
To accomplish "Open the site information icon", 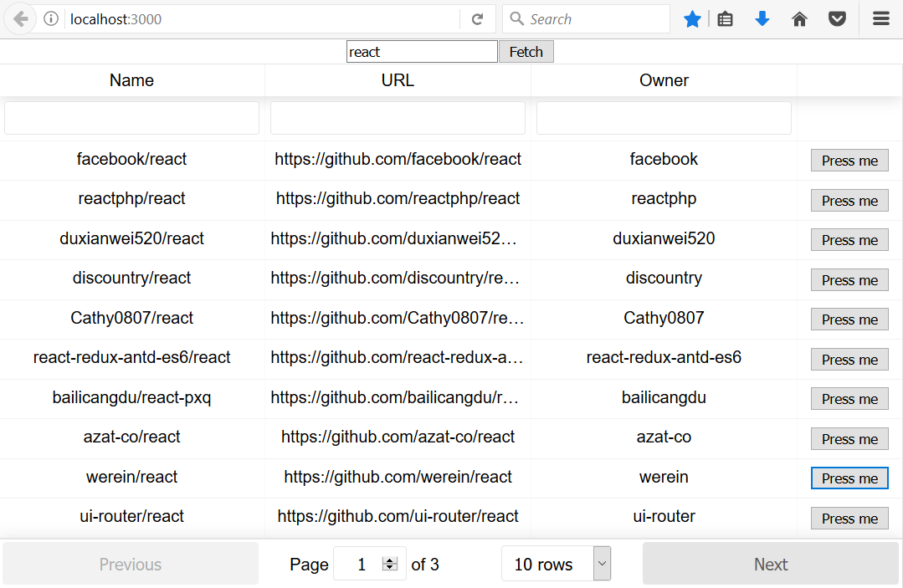I will [51, 19].
